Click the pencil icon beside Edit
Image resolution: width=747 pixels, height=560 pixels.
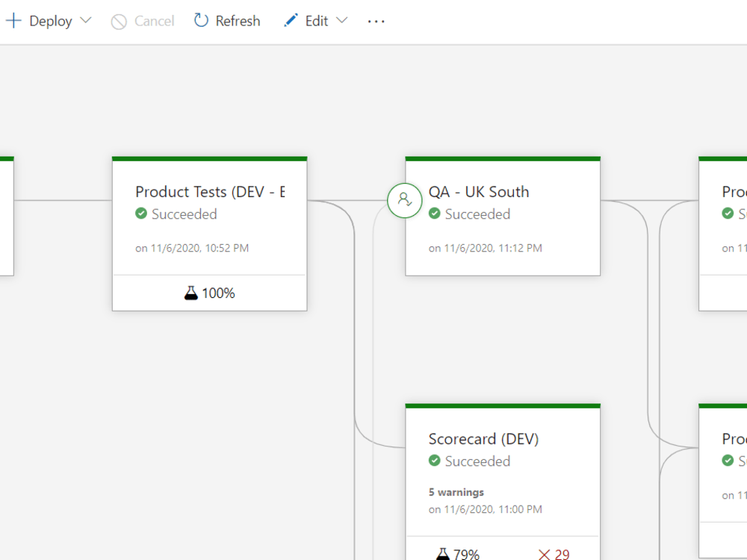click(291, 20)
